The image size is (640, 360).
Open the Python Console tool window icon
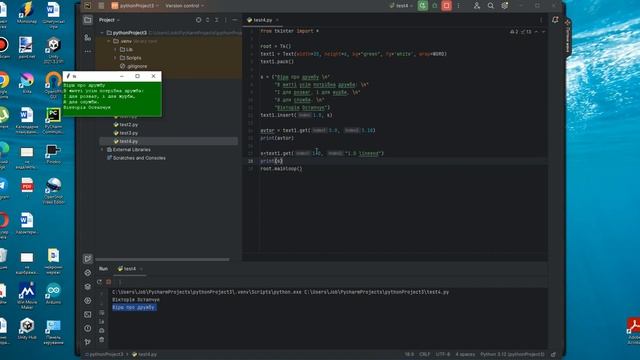coord(88,273)
